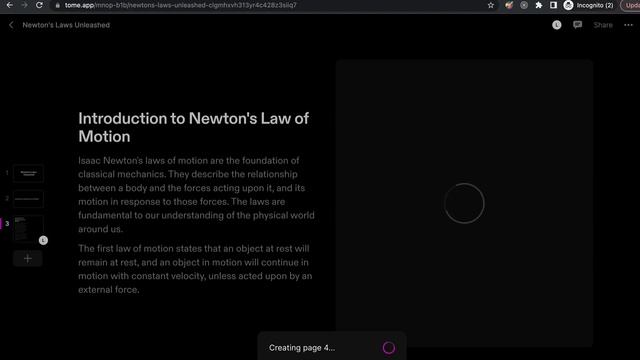
Task: Add a new page with the plus button
Action: pyautogui.click(x=28, y=258)
